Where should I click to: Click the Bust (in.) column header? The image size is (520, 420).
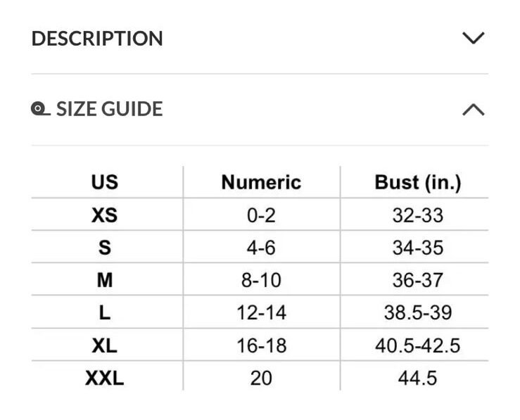pos(417,183)
